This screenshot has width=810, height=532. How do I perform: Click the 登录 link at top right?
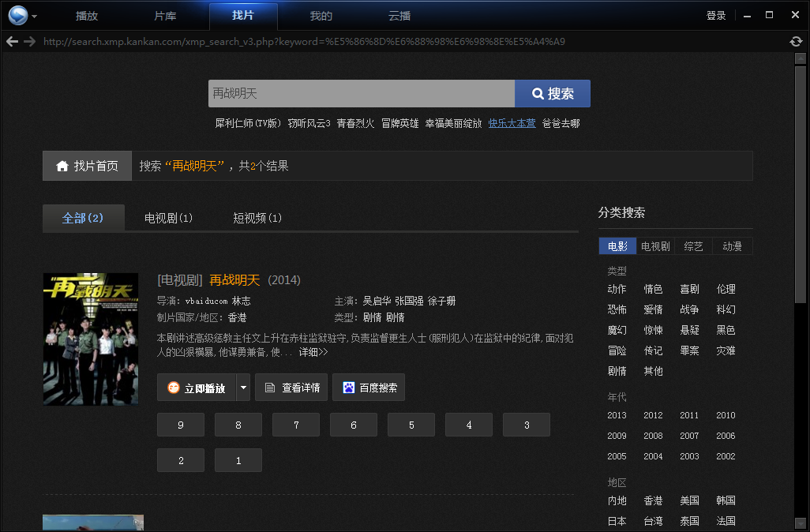click(715, 15)
